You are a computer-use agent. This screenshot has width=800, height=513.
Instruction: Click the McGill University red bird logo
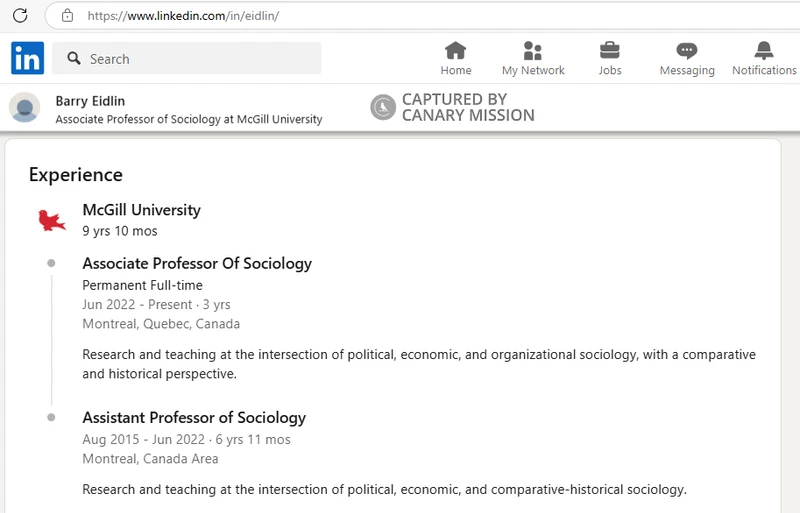click(x=52, y=220)
